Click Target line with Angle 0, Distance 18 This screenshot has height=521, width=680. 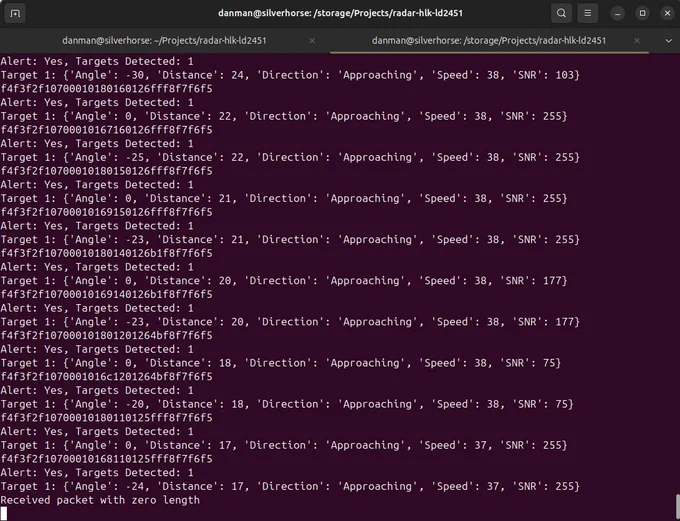[281, 363]
